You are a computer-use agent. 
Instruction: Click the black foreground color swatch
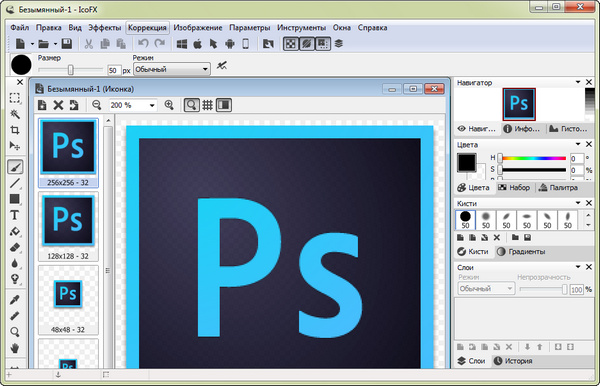tap(467, 163)
